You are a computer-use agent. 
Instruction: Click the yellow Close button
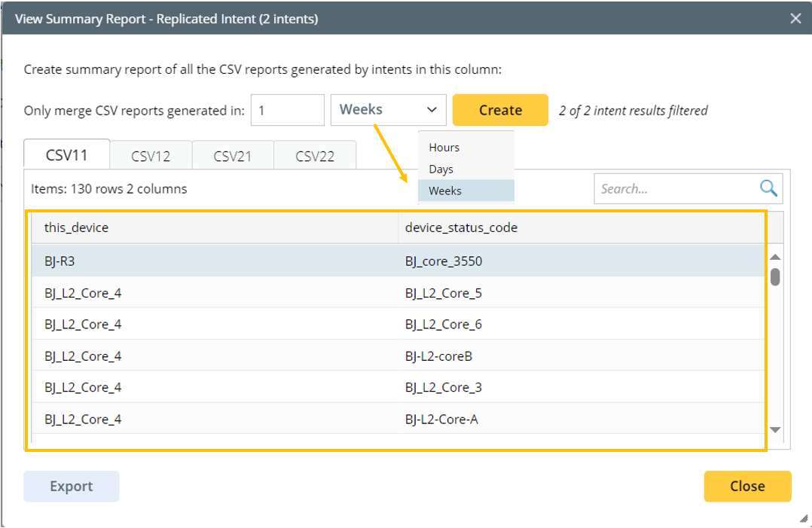click(x=746, y=487)
